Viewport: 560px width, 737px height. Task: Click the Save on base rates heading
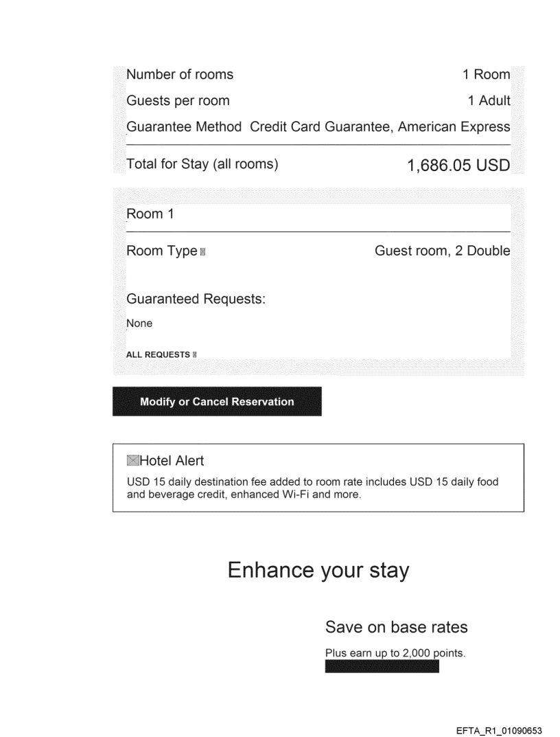pos(396,626)
